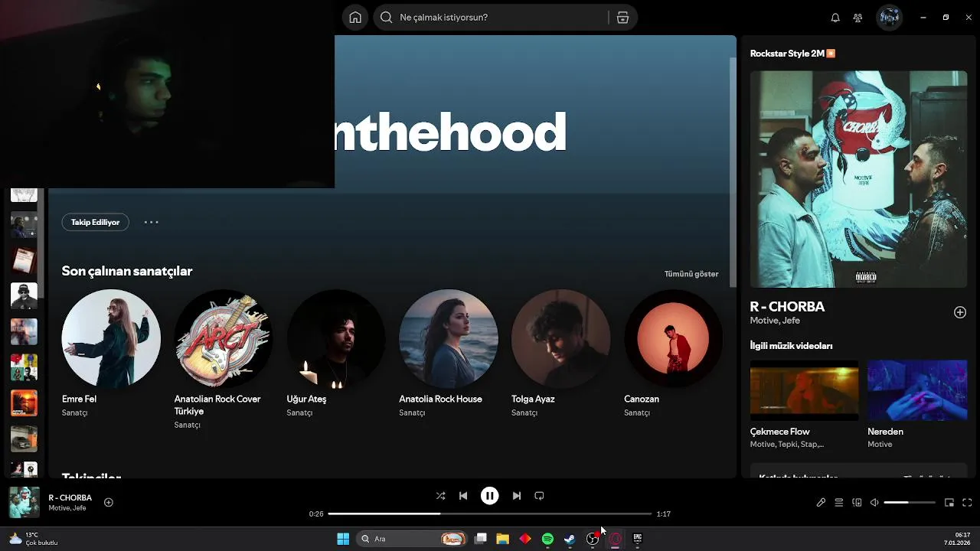Screen dimensions: 980x551
Task: Toggle the Takip Ediliyor follow button
Action: point(96,222)
